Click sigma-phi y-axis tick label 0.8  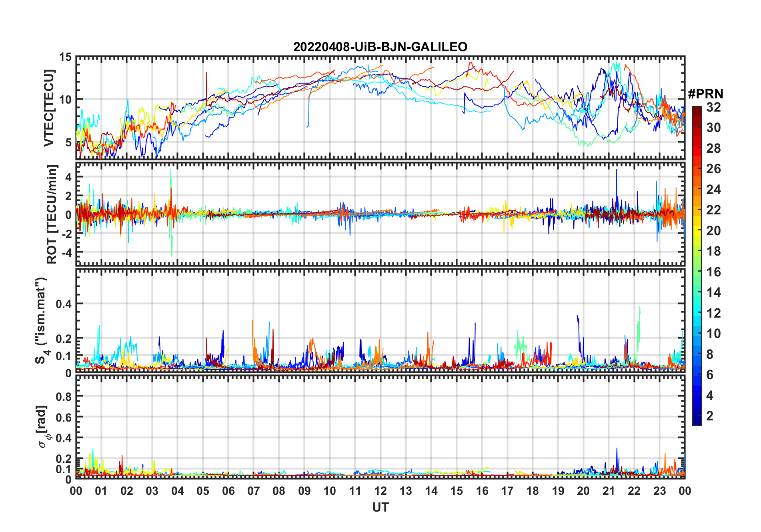(x=64, y=396)
